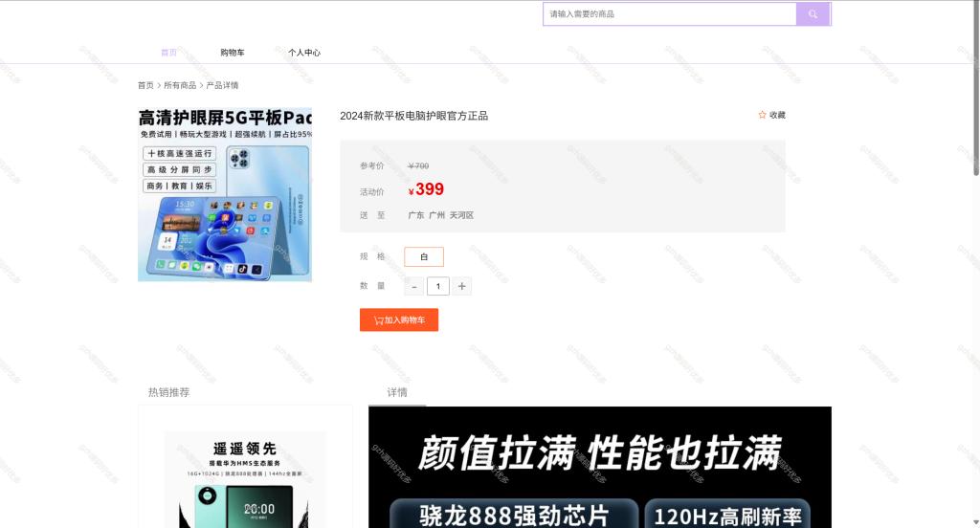Image resolution: width=980 pixels, height=528 pixels.
Task: Click the star favorite icon
Action: pyautogui.click(x=762, y=115)
